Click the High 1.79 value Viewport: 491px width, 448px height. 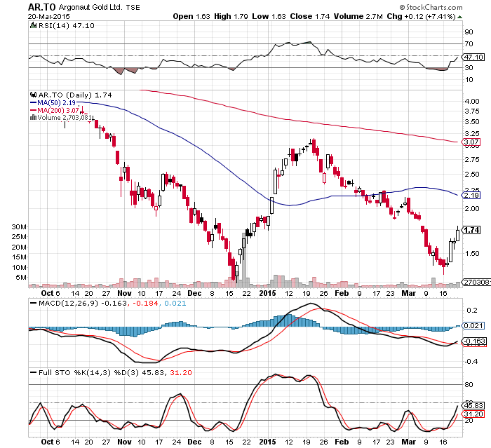(231, 17)
